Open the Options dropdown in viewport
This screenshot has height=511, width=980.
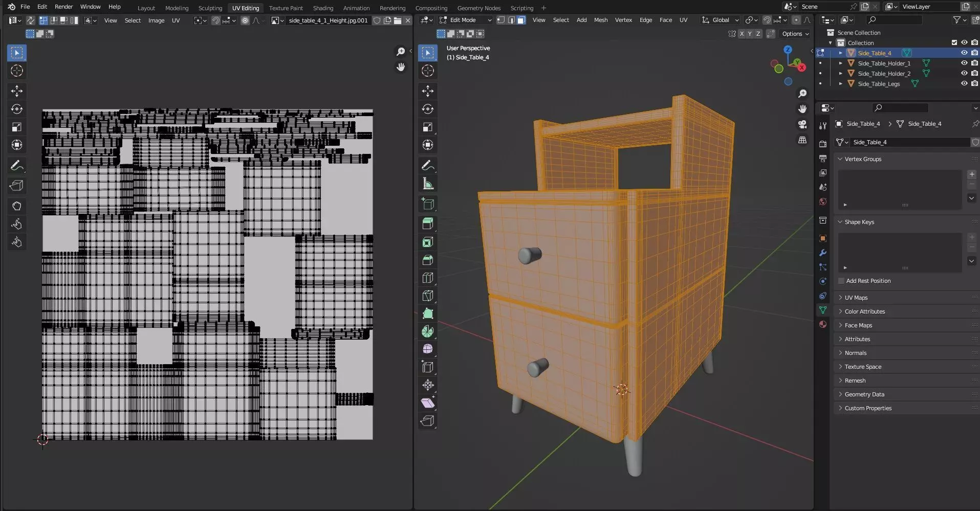796,34
